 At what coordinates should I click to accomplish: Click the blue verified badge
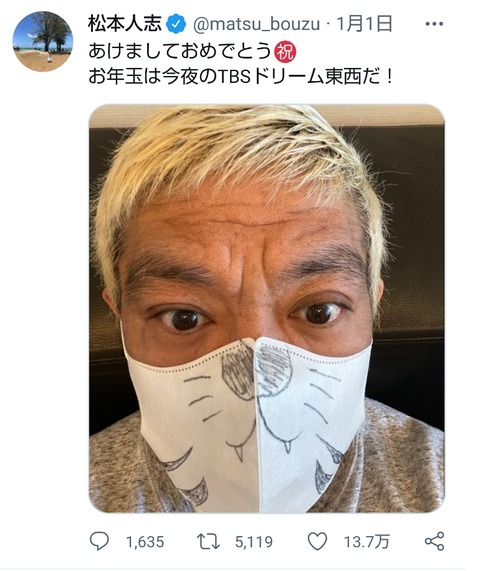click(176, 24)
